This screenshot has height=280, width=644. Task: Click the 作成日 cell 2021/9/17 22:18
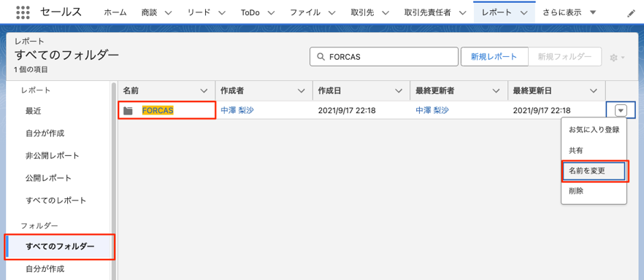pos(347,110)
